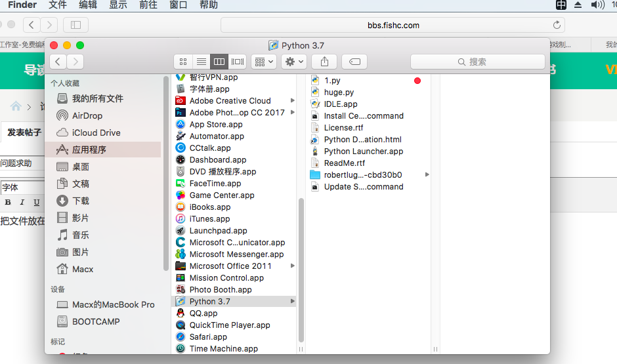Screen dimensions: 617x364
Task: Switch Finder to icon view
Action: point(183,62)
